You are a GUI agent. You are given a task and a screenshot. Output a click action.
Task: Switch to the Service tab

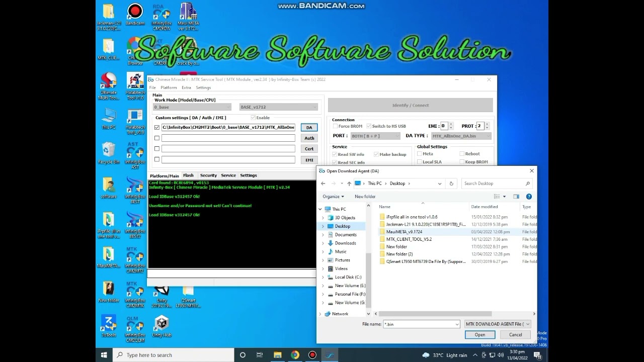228,175
